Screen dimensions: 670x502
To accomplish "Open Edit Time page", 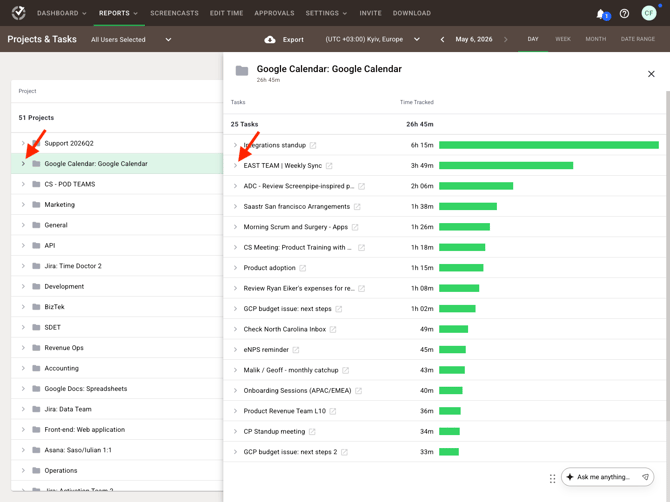I will pos(226,13).
